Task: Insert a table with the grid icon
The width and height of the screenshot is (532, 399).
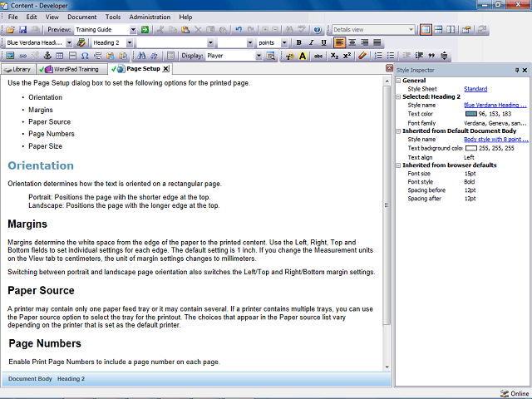Action: tap(59, 56)
